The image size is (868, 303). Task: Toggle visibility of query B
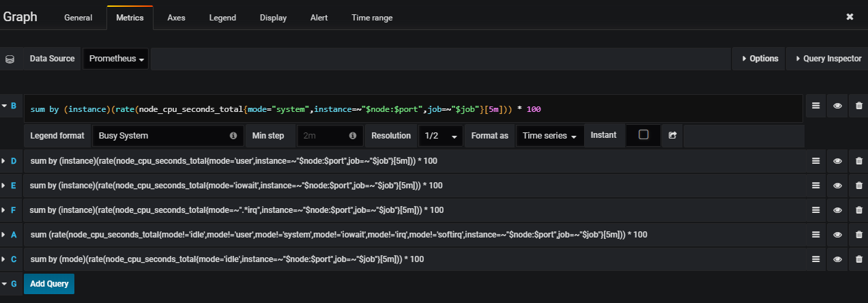point(837,106)
